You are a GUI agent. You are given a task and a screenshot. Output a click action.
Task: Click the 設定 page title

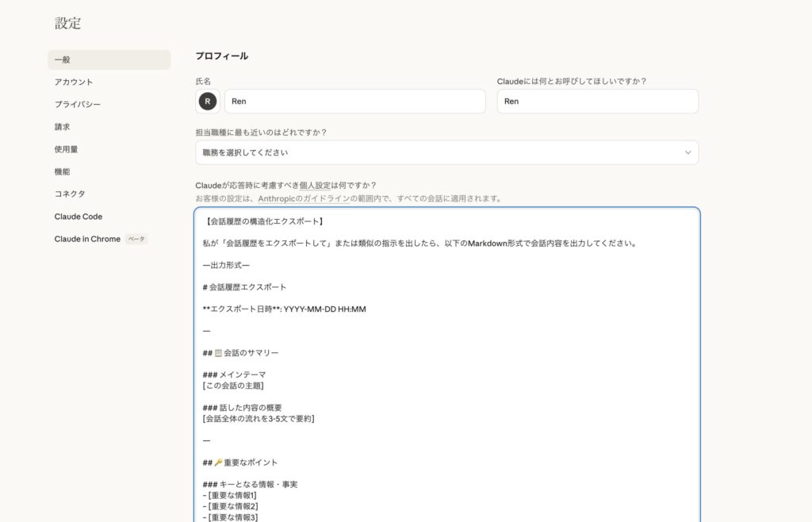pos(67,23)
